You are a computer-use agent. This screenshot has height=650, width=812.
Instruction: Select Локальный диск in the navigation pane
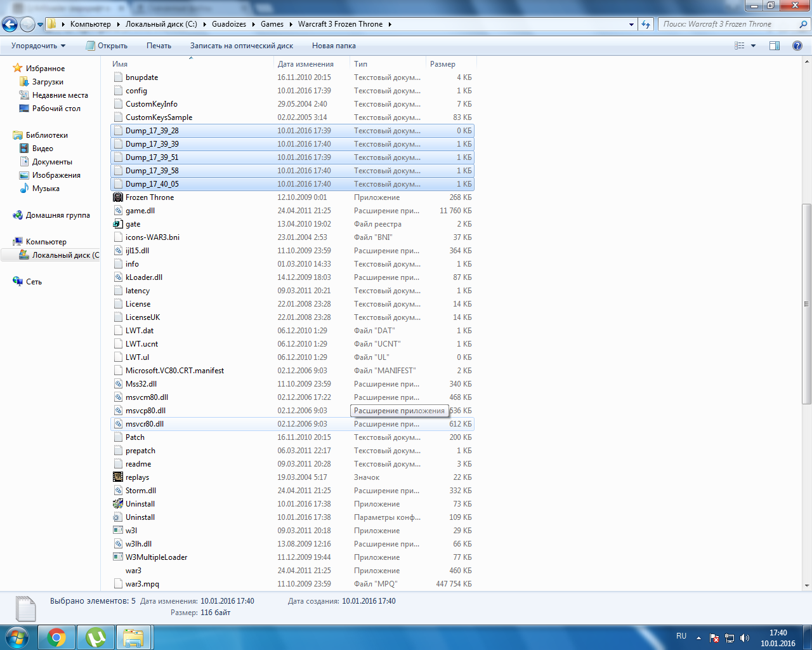[x=65, y=255]
